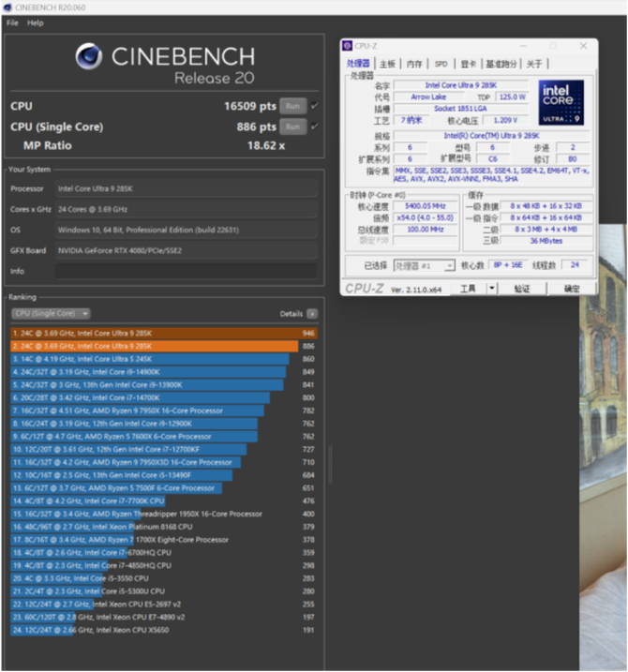Close the CPU-Z window
This screenshot has height=672, width=628.
point(583,45)
